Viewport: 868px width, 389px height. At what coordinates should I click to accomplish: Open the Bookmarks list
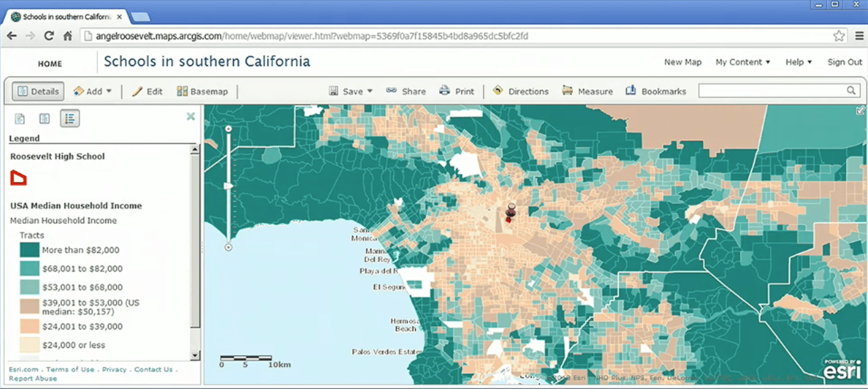[x=655, y=91]
